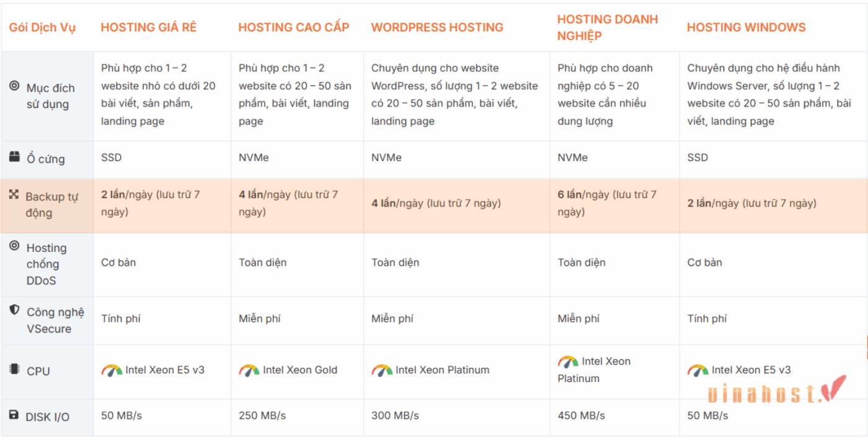The image size is (868, 438).
Task: Click the target icon beside Mục đích sử dụng
Action: (14, 86)
